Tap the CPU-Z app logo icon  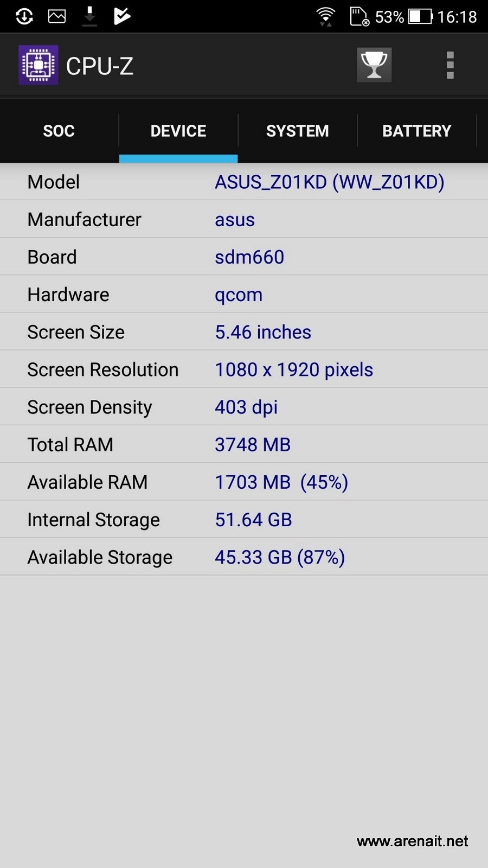point(38,65)
